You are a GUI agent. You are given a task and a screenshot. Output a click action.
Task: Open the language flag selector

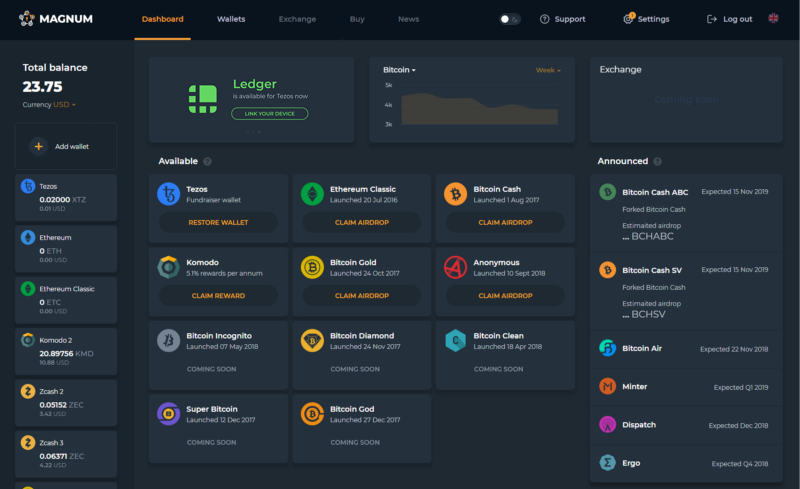(773, 18)
